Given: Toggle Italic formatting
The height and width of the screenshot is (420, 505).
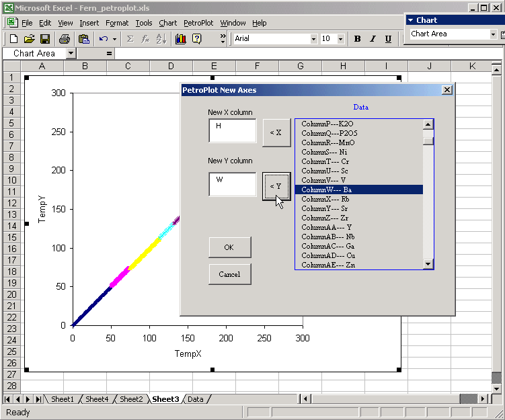Looking at the screenshot, I should (373, 39).
